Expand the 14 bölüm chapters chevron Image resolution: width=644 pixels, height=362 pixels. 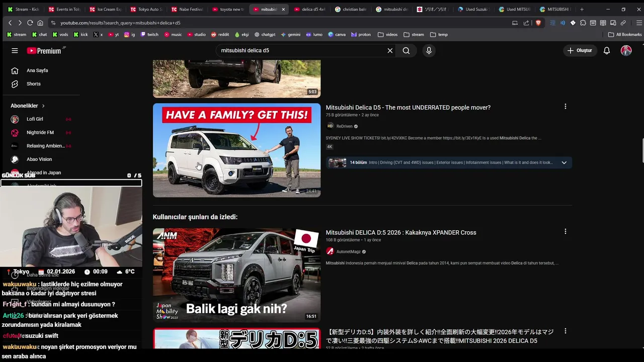click(564, 162)
